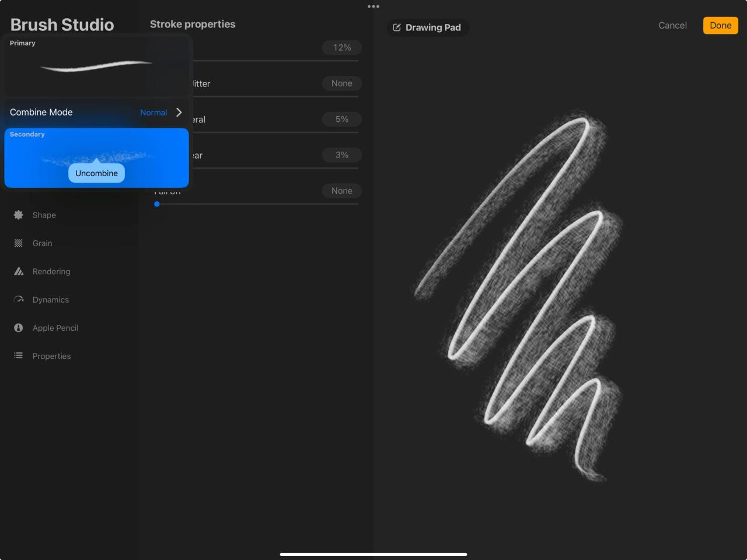The height and width of the screenshot is (560, 747).
Task: Open the Shape settings icon
Action: [x=19, y=215]
